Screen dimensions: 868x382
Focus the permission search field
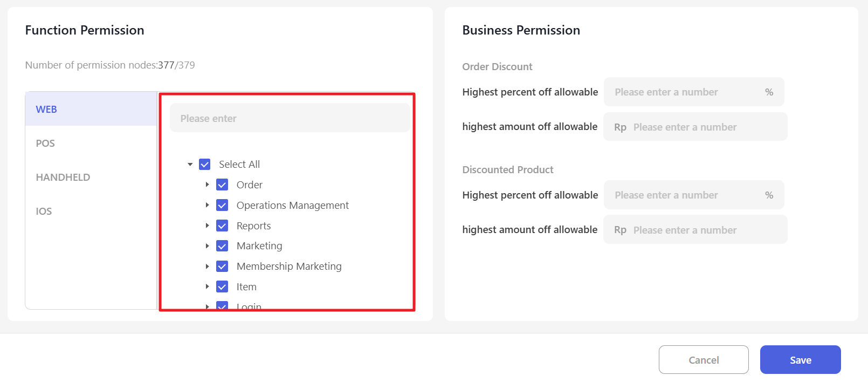[x=290, y=119]
